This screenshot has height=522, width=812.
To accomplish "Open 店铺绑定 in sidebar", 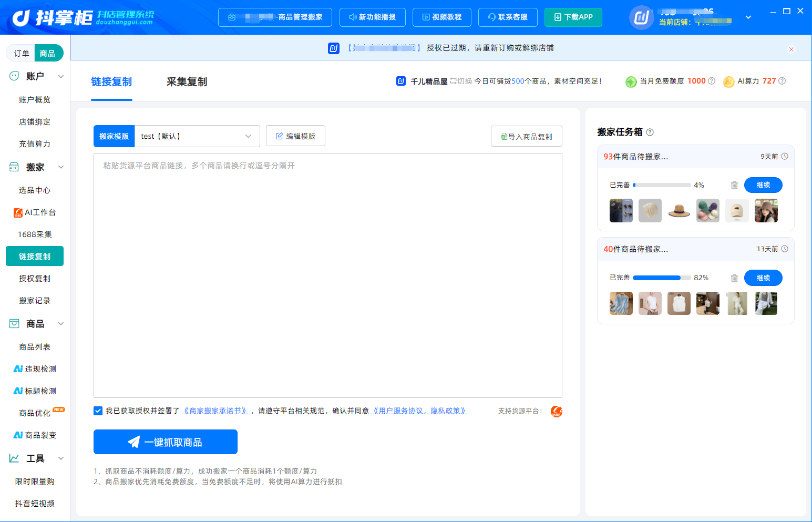I will click(x=35, y=122).
